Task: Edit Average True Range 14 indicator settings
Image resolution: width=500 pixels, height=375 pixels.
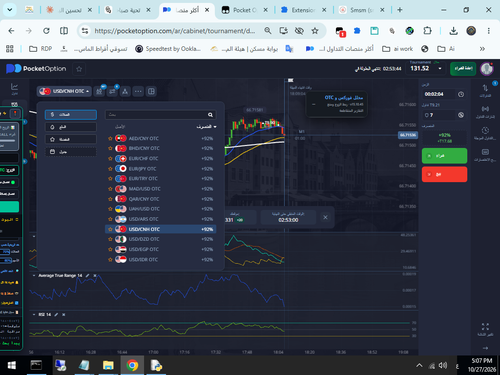Action: click(x=87, y=276)
